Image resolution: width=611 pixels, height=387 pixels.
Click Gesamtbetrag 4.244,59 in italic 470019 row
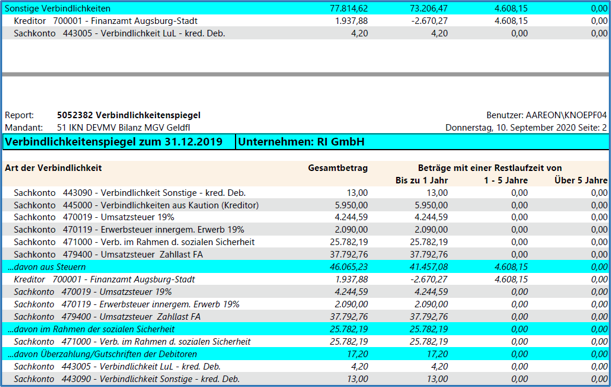tap(351, 292)
